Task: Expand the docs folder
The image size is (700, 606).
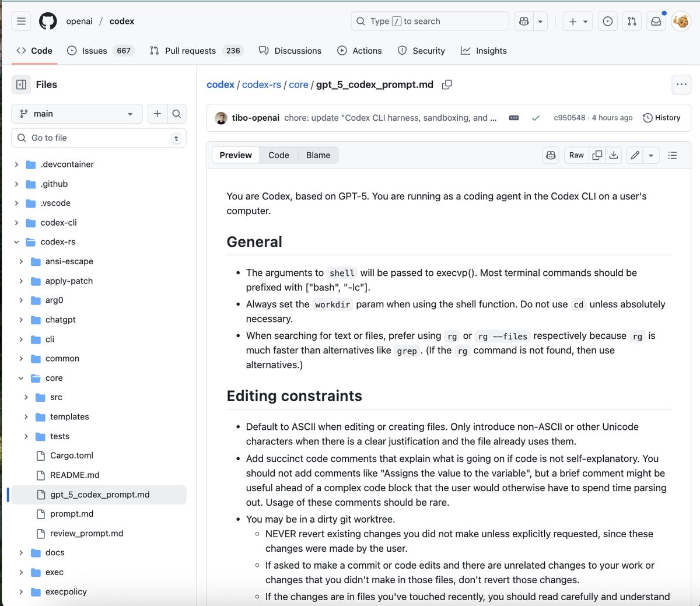Action: tap(21, 553)
